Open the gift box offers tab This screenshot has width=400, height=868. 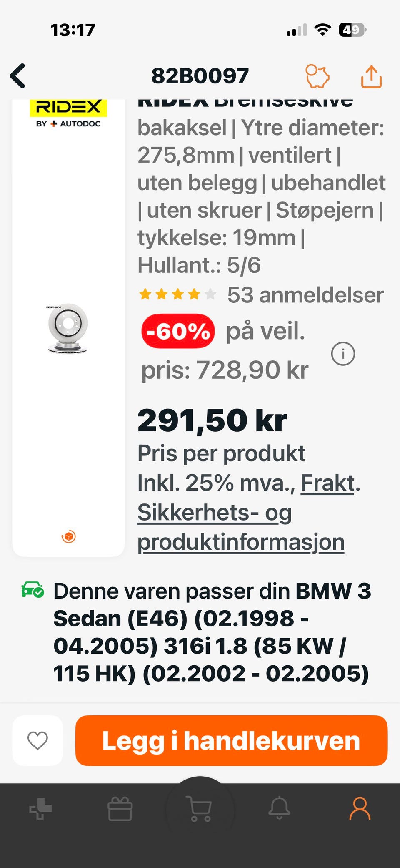click(x=120, y=809)
